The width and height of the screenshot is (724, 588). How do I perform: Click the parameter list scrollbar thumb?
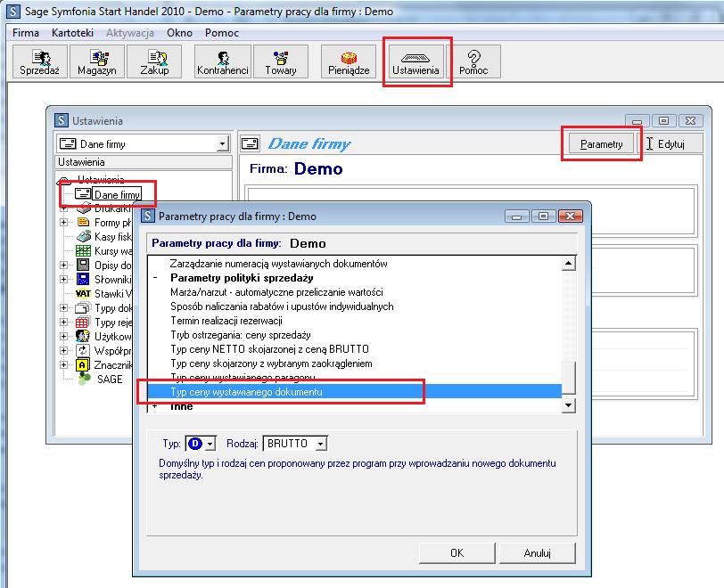coord(568,378)
